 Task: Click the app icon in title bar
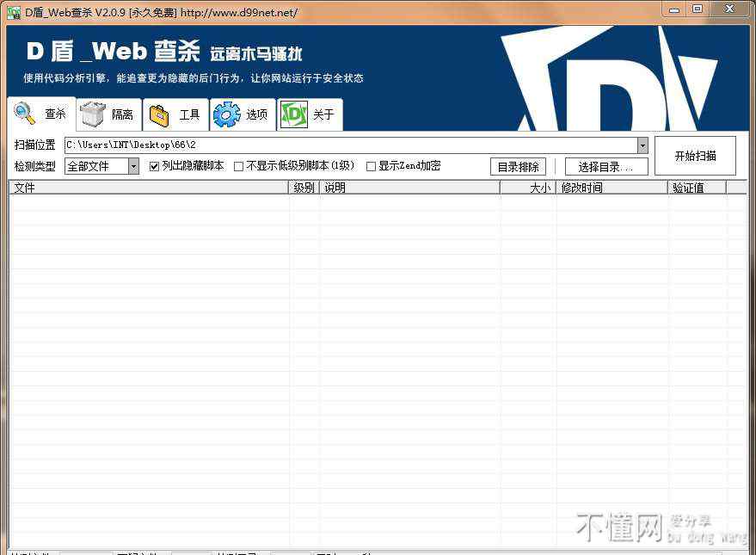point(13,12)
